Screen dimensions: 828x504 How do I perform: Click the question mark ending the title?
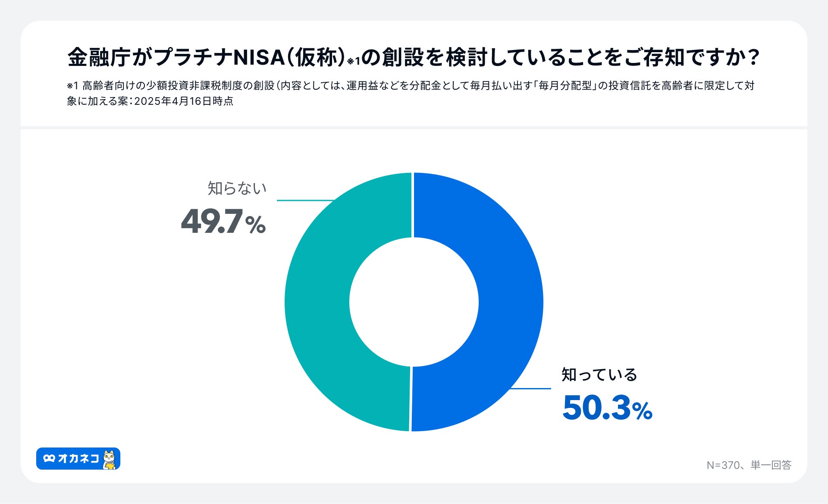[754, 57]
